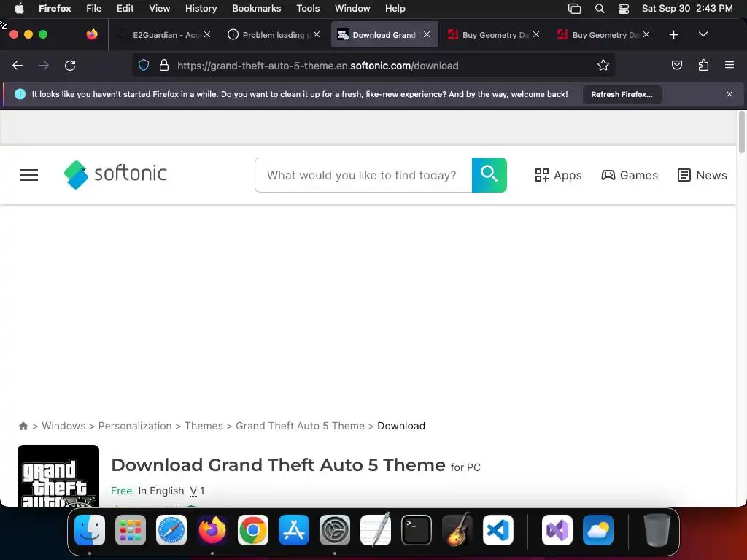Follow the Windows breadcrumb link

pos(63,426)
